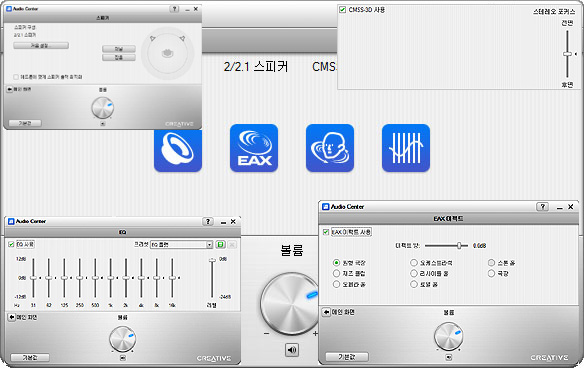Open help with ? in the EAX window

click(x=543, y=207)
